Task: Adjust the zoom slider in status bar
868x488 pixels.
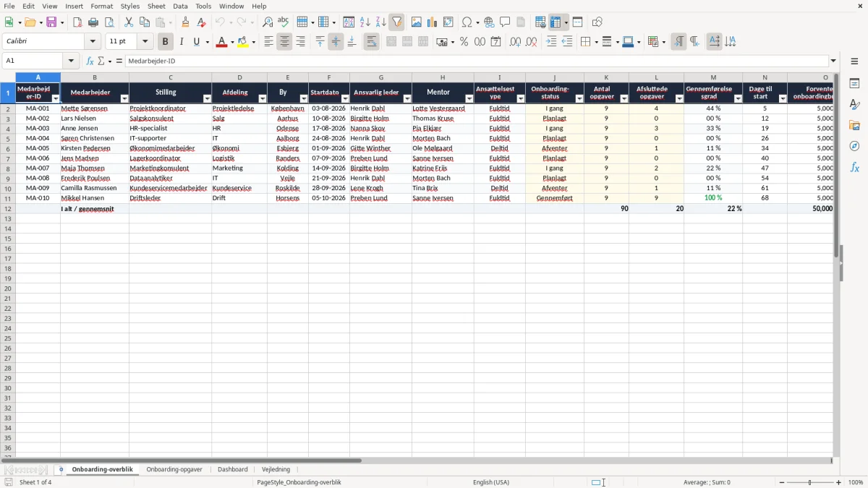Action: click(x=809, y=482)
